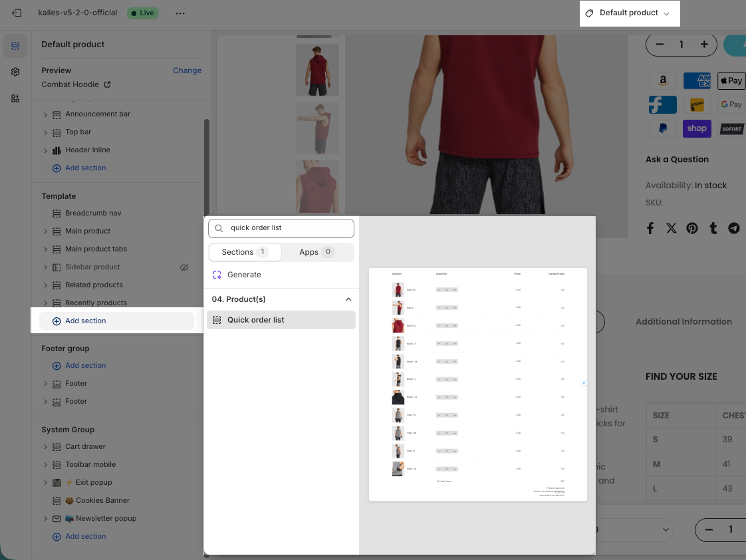Increase product quantity with plus button
746x560 pixels.
pos(703,45)
